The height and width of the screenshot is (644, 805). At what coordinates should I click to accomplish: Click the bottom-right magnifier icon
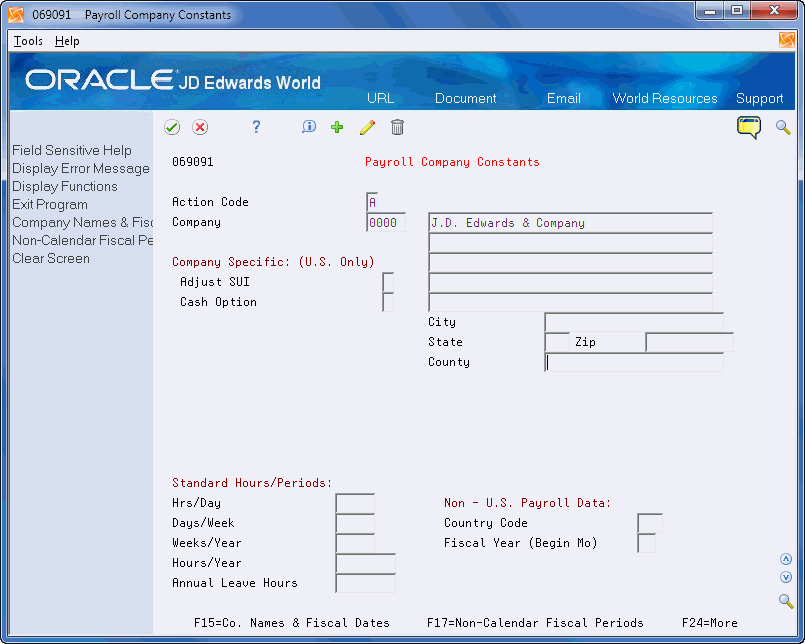pos(785,600)
